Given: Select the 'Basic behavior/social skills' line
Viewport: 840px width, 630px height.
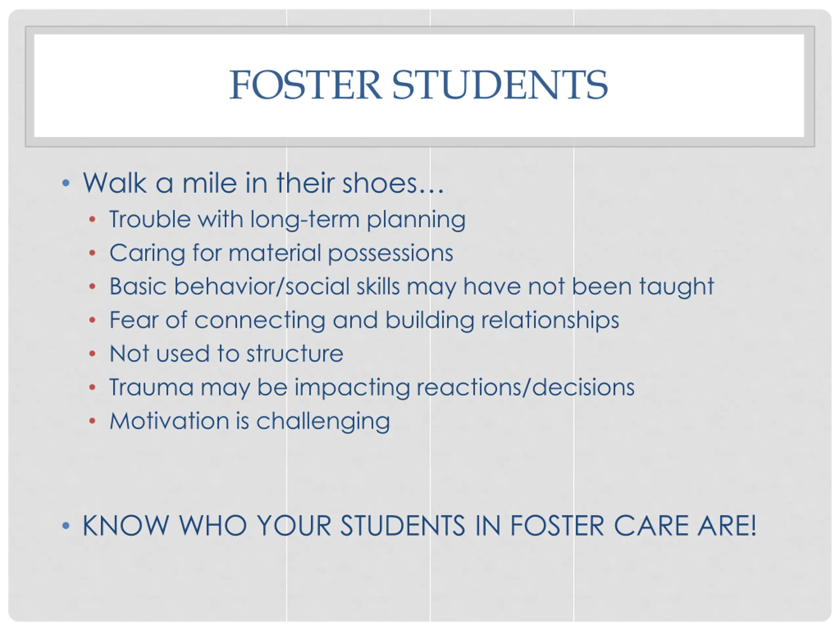Looking at the screenshot, I should coord(412,287).
